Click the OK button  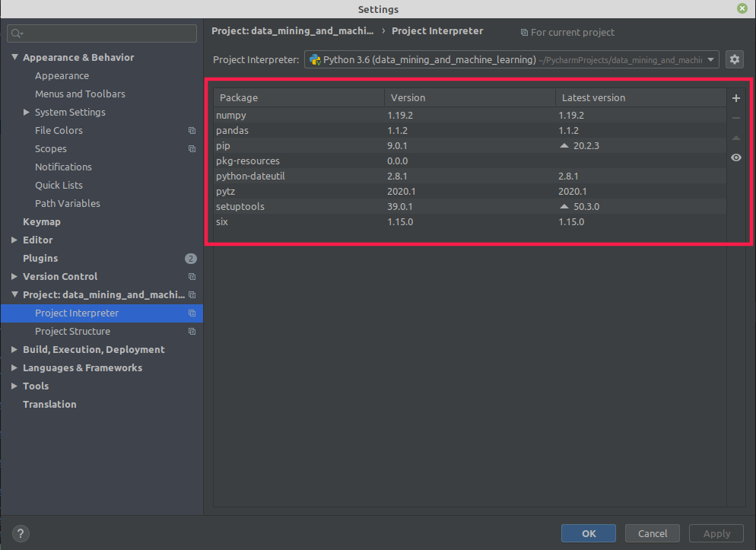coord(588,533)
